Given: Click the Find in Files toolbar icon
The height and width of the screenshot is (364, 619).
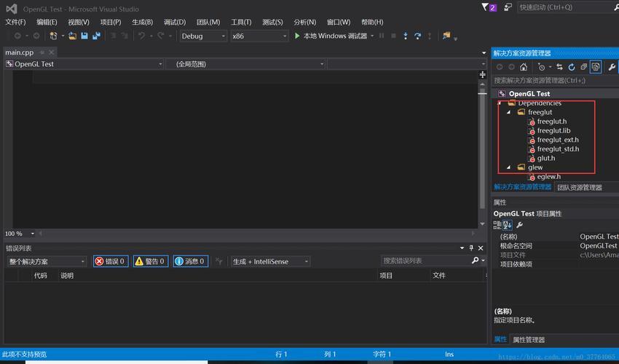Looking at the screenshot, I should [x=446, y=36].
